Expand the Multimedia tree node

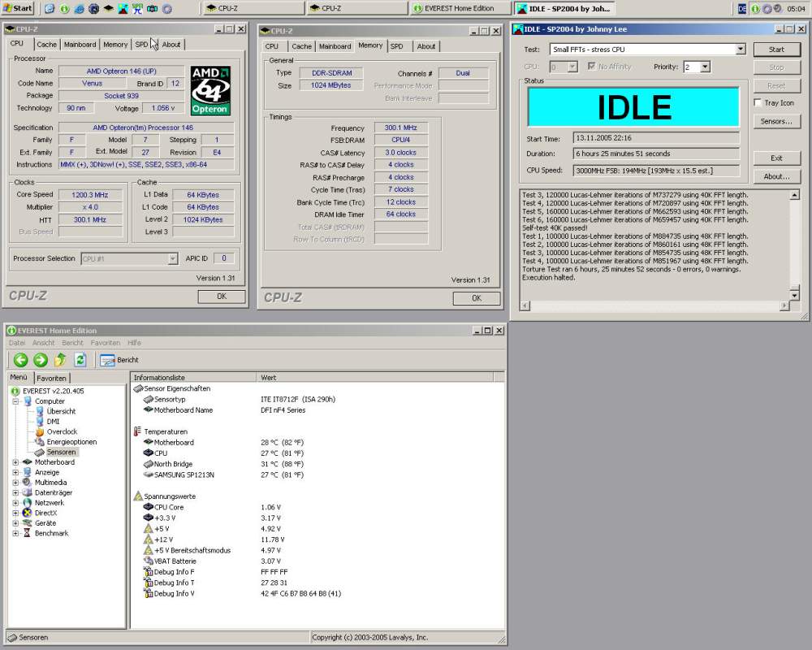15,483
